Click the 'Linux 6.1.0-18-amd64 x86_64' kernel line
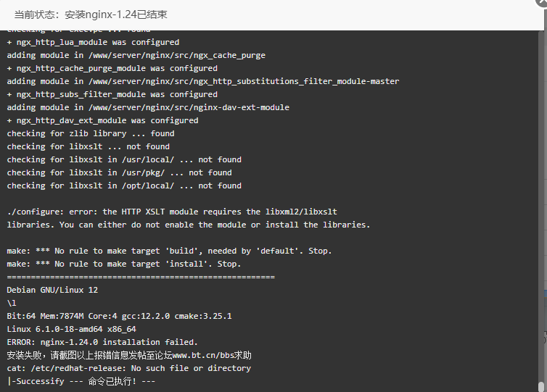547x392 pixels. pyautogui.click(x=72, y=329)
